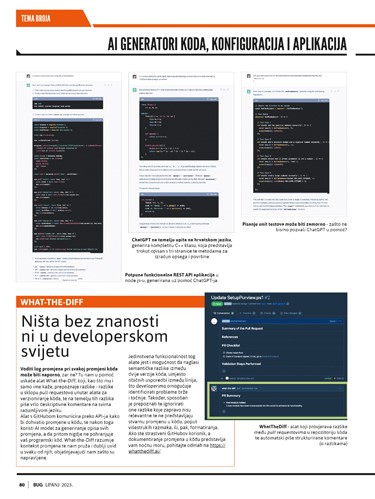Tick the first PR Checklist checkbox
Viewport: 375px width, 499px height.
pyautogui.click(x=224, y=352)
